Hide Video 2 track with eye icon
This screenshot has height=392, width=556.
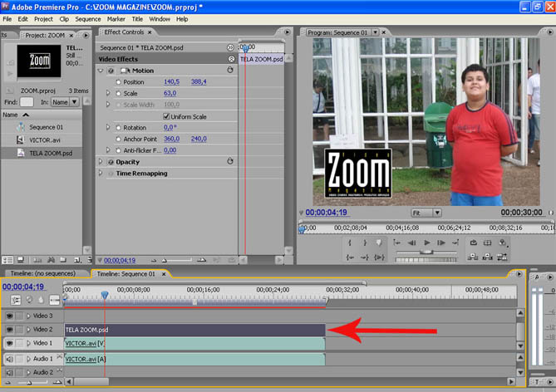[x=10, y=330]
